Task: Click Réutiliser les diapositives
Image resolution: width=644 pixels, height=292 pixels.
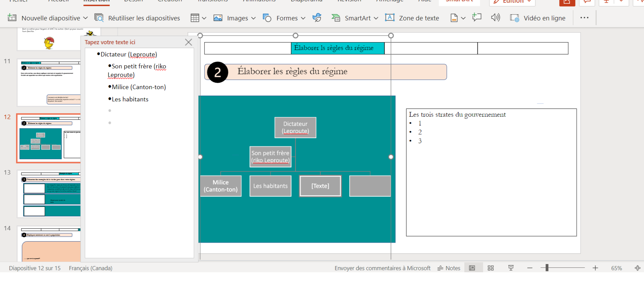Action: (137, 18)
